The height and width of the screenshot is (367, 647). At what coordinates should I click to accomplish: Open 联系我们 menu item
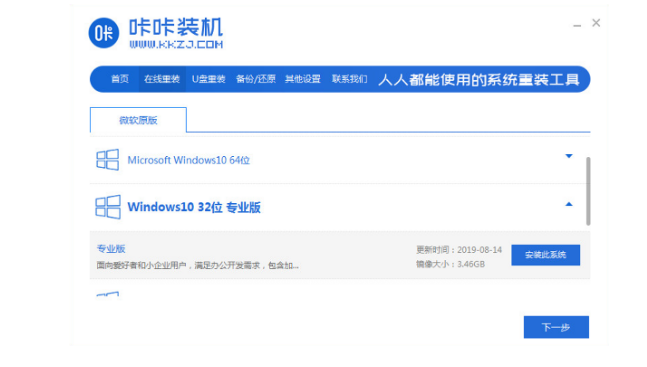(x=349, y=79)
